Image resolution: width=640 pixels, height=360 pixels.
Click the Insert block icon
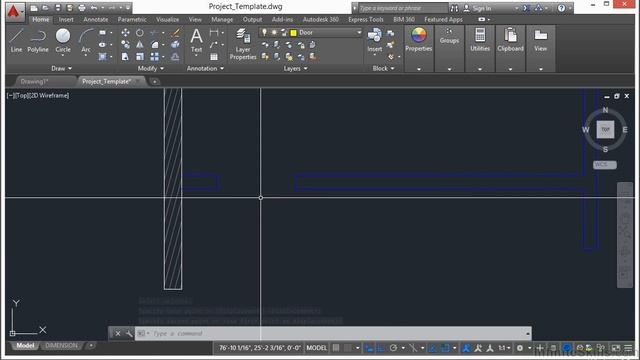click(x=374, y=40)
